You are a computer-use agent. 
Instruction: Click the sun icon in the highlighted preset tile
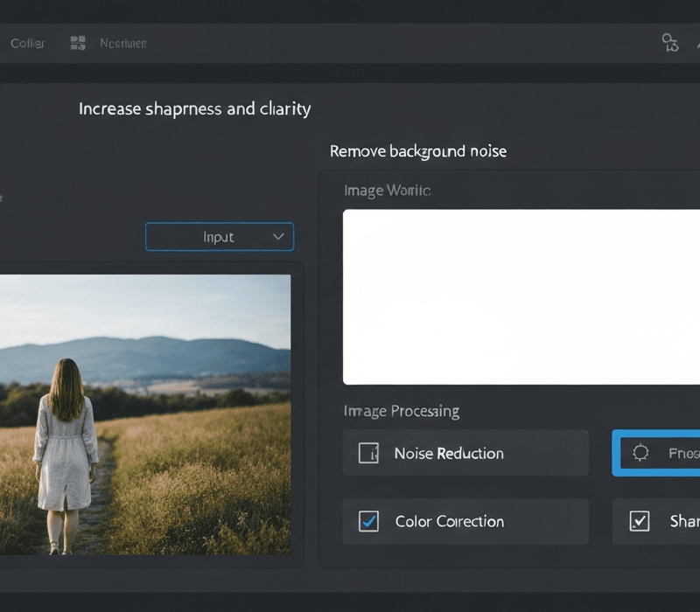[640, 452]
